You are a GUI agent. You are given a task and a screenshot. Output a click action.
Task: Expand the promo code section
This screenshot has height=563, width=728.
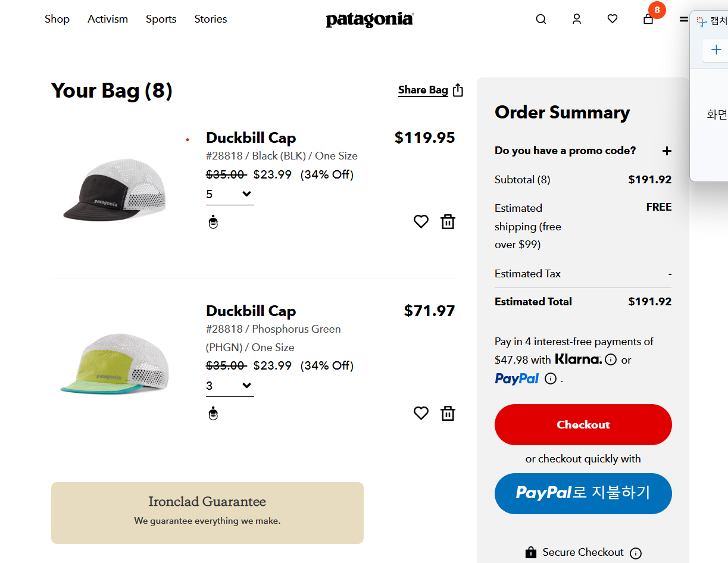click(x=667, y=151)
